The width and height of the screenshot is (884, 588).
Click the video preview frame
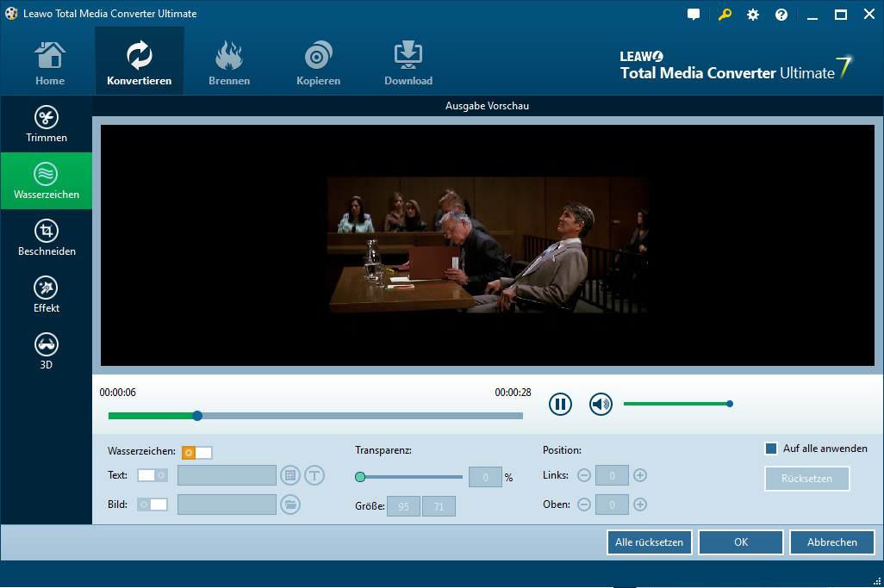(488, 245)
